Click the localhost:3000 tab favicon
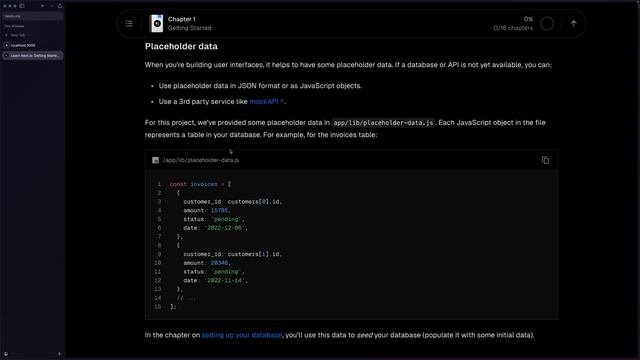This screenshot has height=360, width=640. [x=7, y=45]
